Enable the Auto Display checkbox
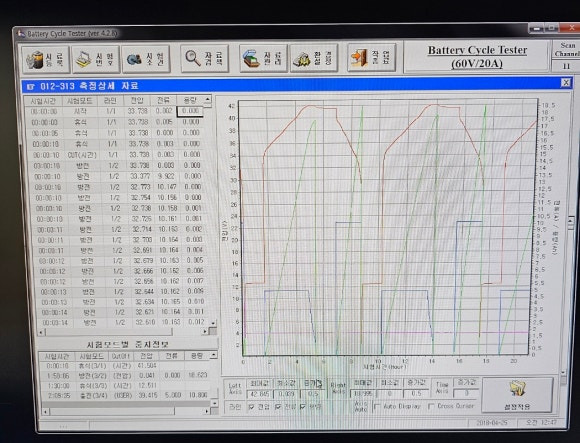The image size is (580, 443). 377,407
